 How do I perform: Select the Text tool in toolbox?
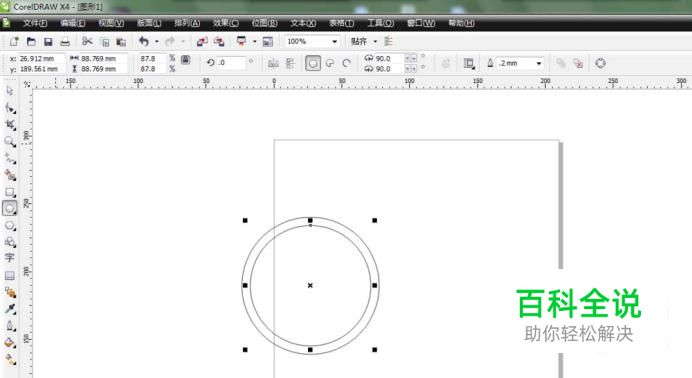pos(10,258)
